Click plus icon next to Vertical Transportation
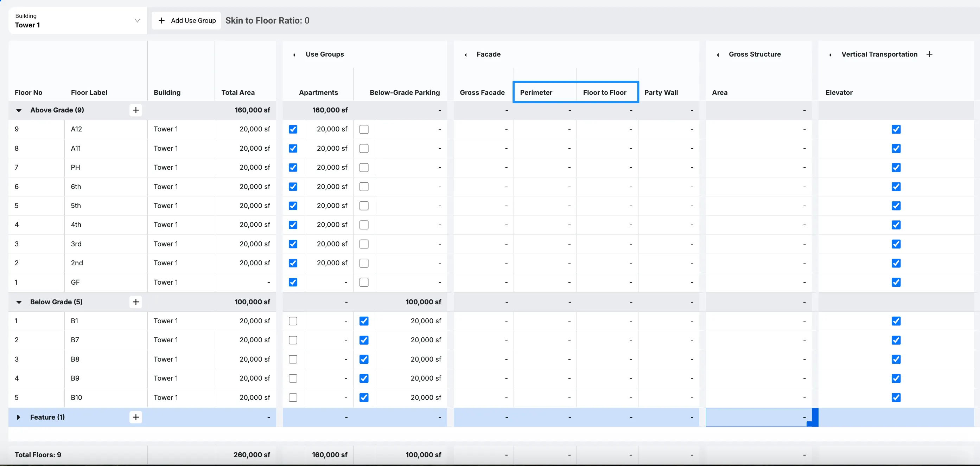 [x=929, y=54]
